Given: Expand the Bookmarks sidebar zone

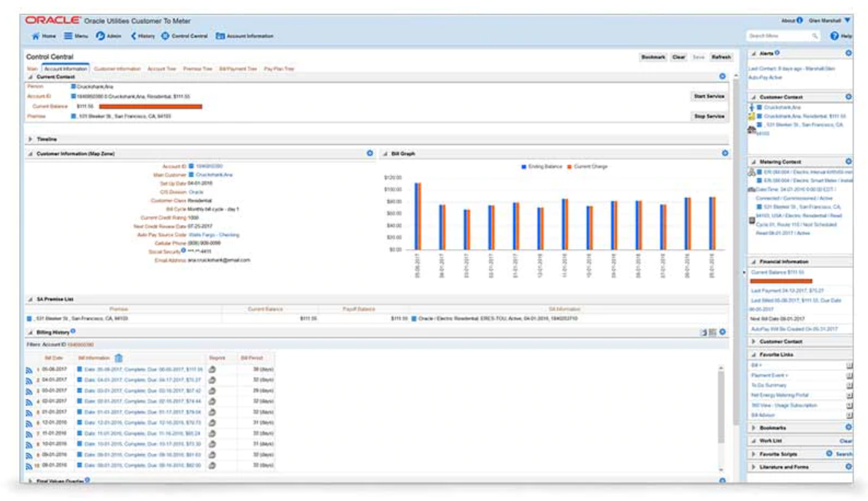Looking at the screenshot, I should coord(753,428).
